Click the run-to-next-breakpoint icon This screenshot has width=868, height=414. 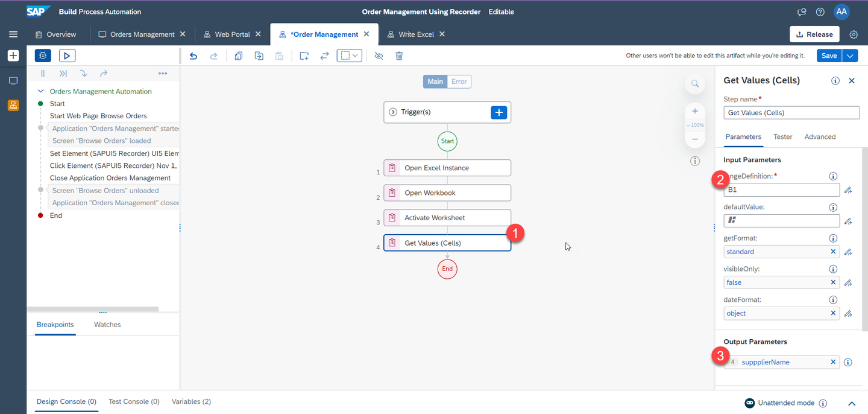[x=63, y=74]
